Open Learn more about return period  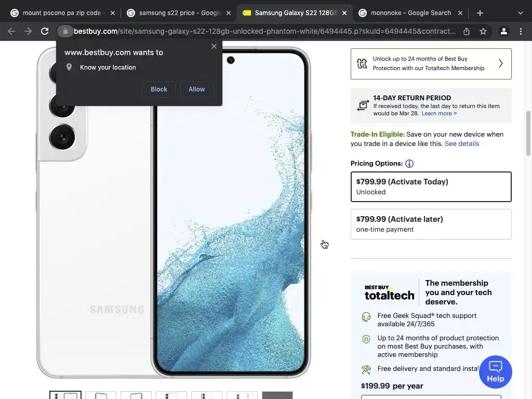click(x=439, y=113)
